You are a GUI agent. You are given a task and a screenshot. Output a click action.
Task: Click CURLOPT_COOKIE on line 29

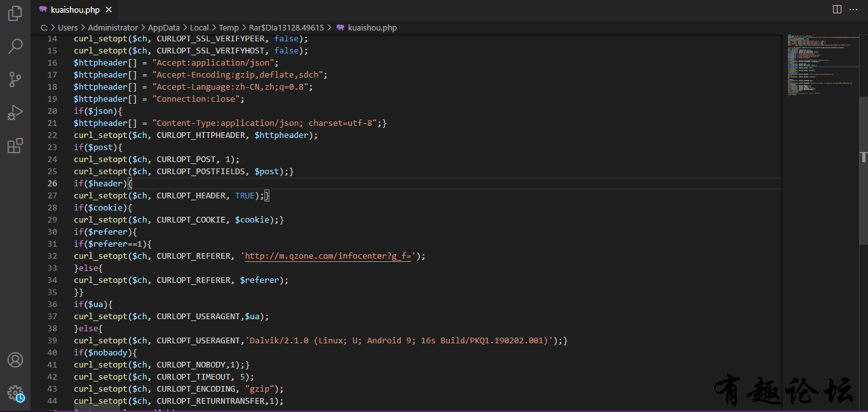click(x=191, y=220)
